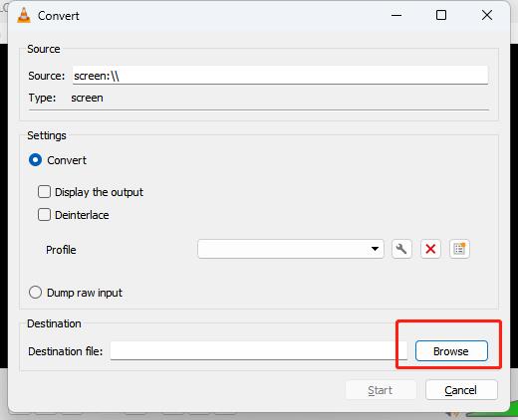The image size is (518, 420).
Task: Enable the Display the output checkbox
Action: click(x=44, y=192)
